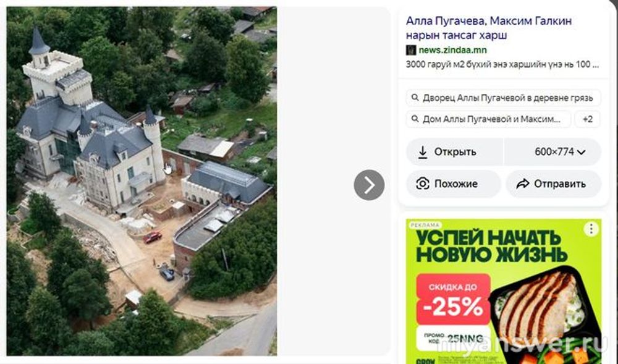Click the next image arrow button
Screen dimensions: 618x364
tap(369, 185)
